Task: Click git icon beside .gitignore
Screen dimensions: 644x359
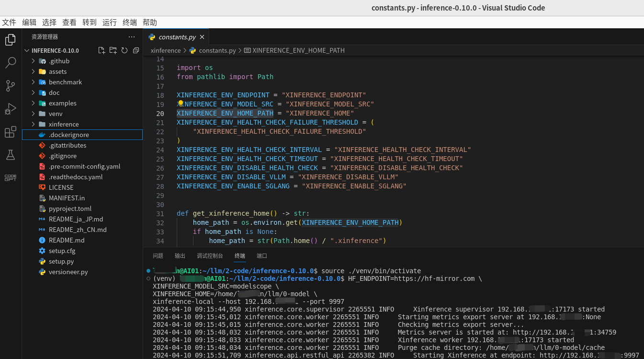Action: (42, 156)
